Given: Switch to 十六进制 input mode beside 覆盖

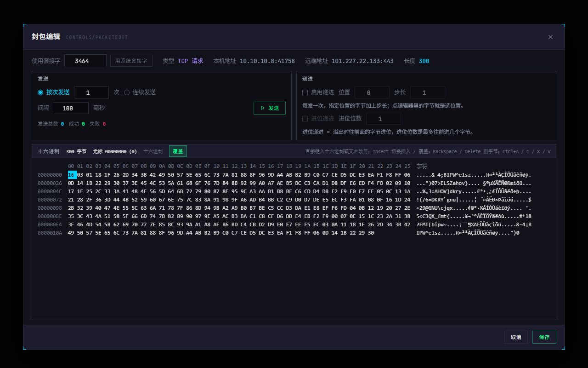Looking at the screenshot, I should tap(153, 151).
